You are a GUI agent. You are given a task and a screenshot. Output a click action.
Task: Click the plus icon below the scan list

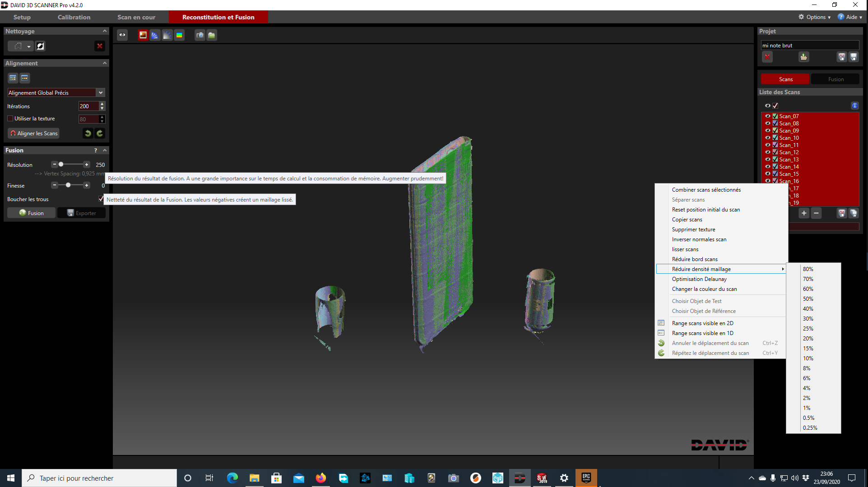pos(804,213)
